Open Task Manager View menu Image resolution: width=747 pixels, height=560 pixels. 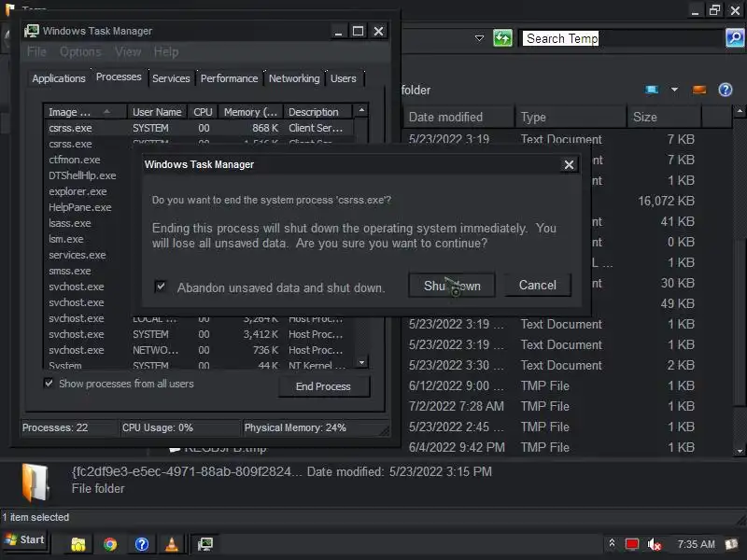tap(128, 51)
